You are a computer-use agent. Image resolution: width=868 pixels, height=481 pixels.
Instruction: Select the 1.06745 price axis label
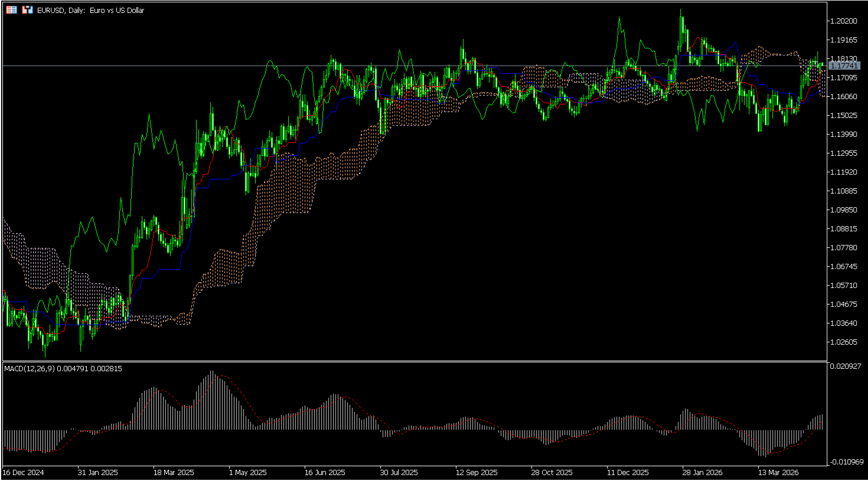[x=843, y=267]
